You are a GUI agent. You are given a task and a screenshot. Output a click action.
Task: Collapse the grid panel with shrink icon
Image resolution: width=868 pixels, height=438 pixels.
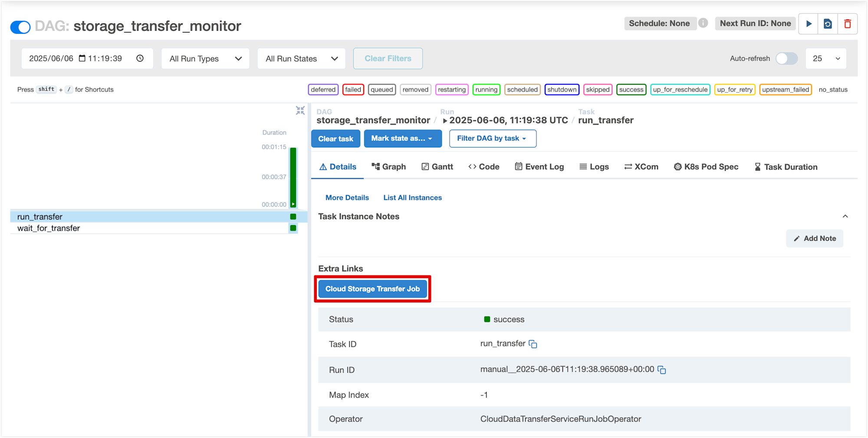tap(300, 111)
